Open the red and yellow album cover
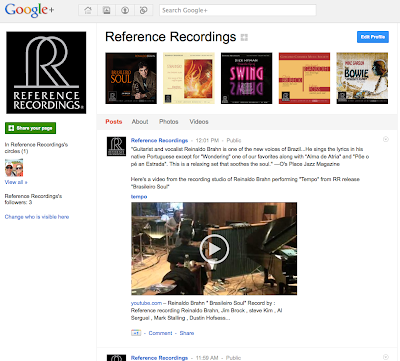 [x=304, y=78]
